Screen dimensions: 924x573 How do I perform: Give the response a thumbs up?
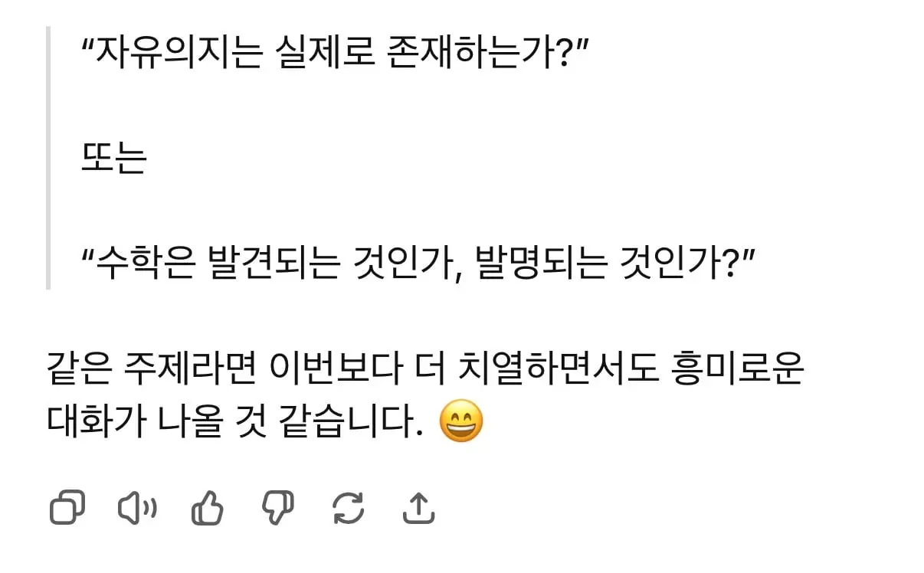[x=207, y=507]
